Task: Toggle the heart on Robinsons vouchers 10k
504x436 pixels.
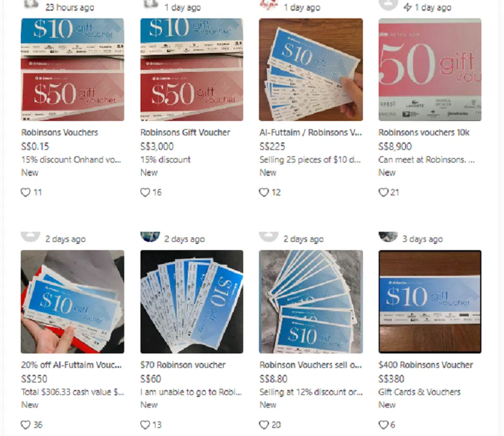Action: tap(383, 192)
